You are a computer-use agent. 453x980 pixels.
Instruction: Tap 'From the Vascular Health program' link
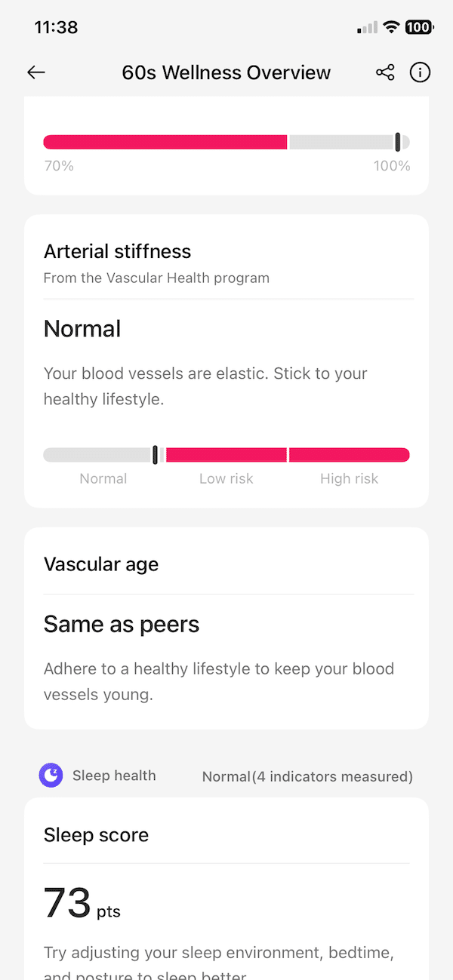[x=156, y=278]
